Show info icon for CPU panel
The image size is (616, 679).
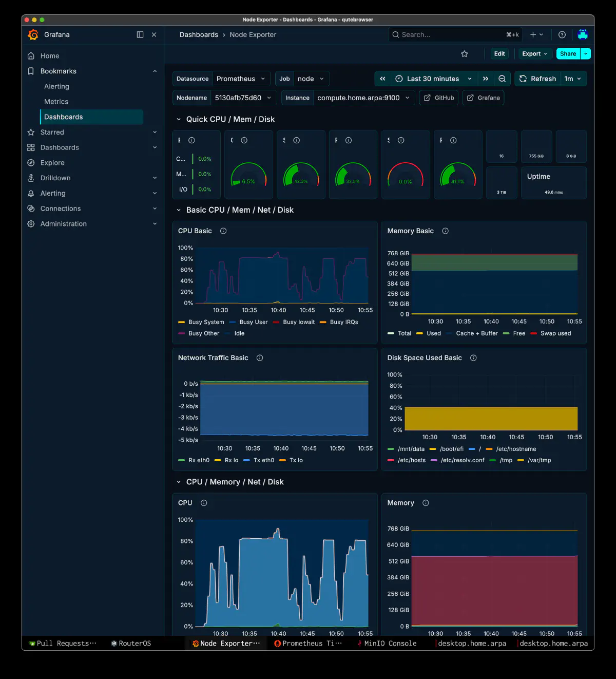204,503
